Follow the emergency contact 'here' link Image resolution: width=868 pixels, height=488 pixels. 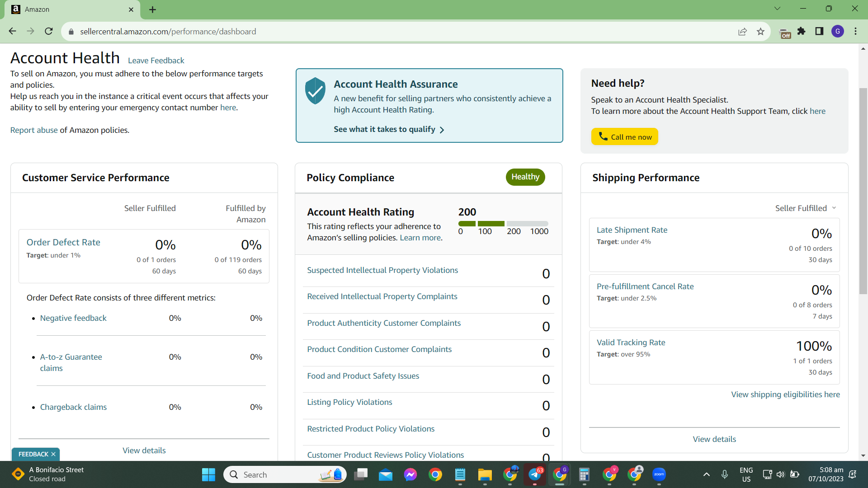point(228,108)
